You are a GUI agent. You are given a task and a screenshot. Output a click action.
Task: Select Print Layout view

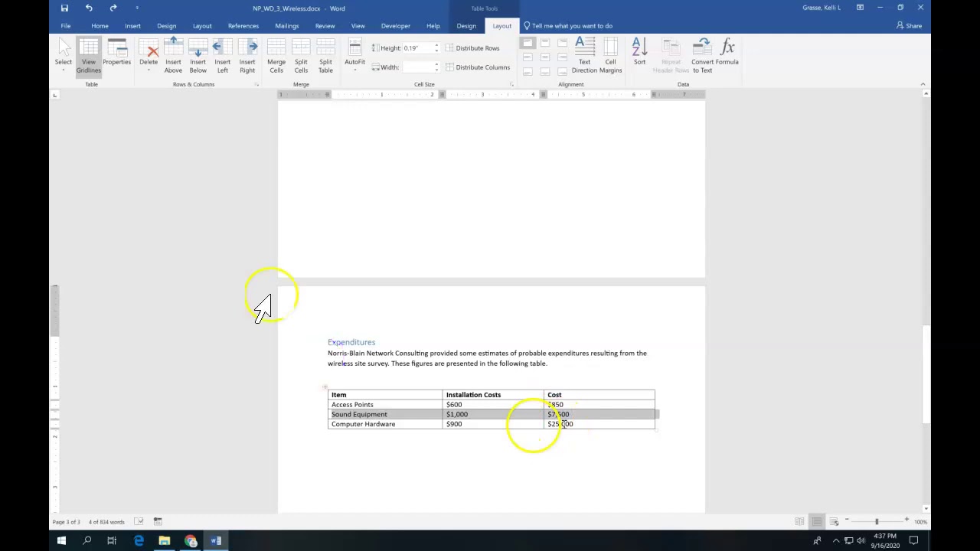click(817, 522)
